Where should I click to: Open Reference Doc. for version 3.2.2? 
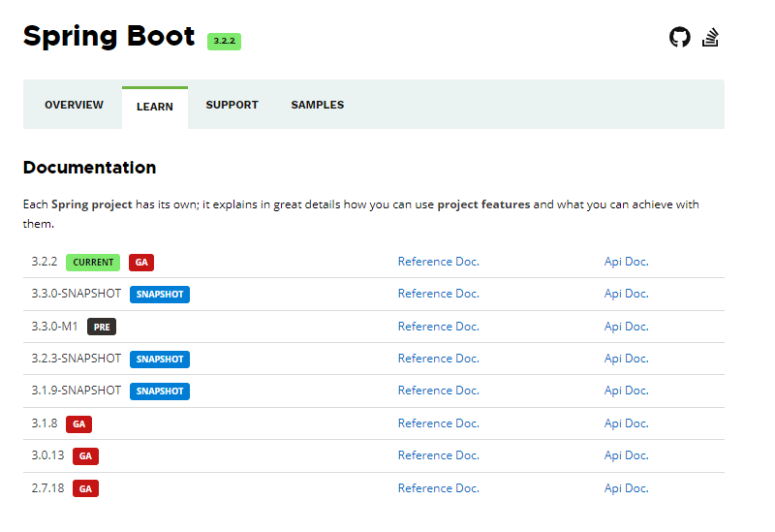pos(439,262)
